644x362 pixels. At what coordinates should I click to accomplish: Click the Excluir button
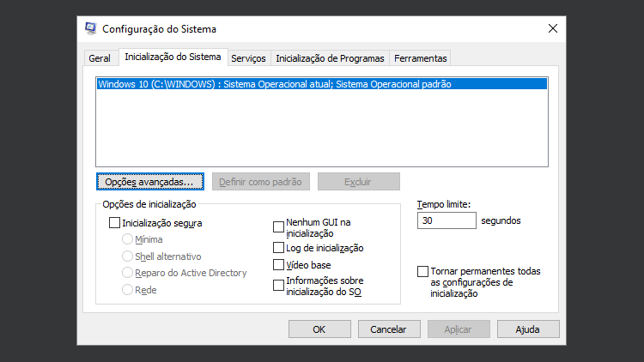[359, 181]
